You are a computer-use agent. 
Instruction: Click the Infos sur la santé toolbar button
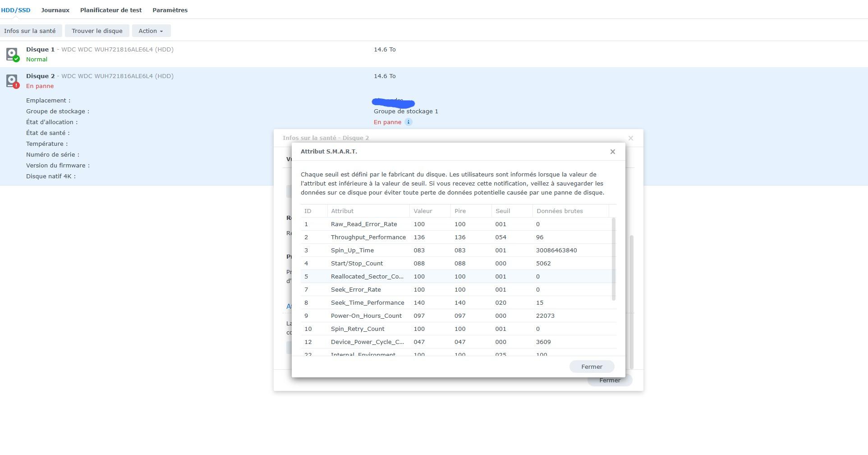30,31
